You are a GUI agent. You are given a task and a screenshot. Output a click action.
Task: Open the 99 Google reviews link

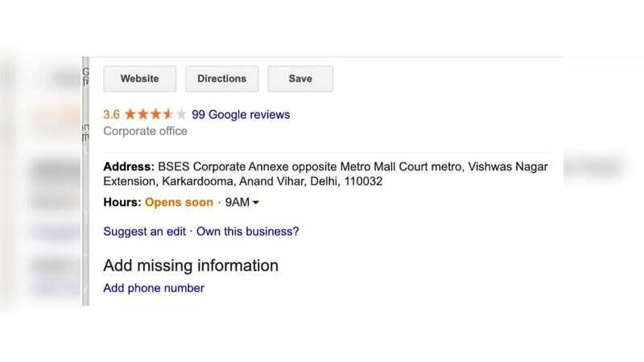tap(241, 114)
